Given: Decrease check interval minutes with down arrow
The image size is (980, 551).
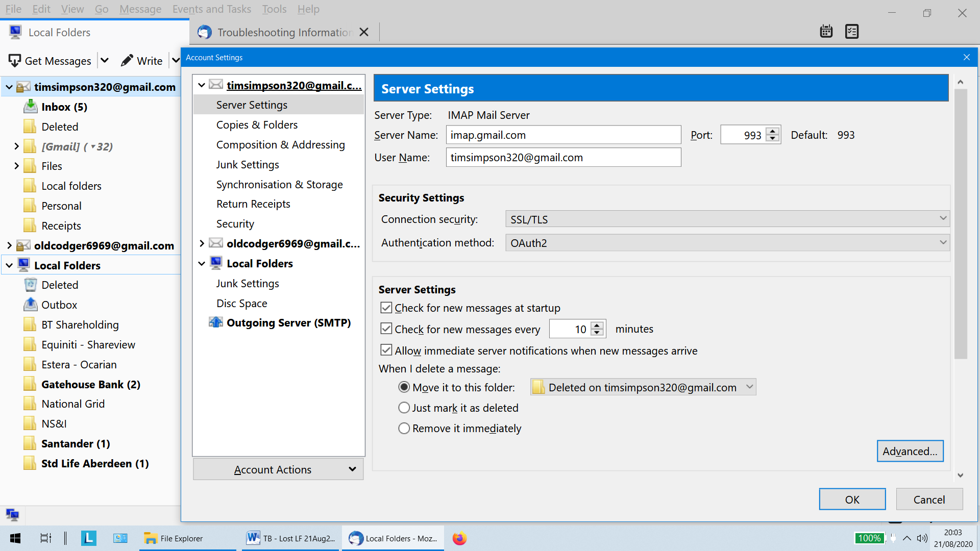Looking at the screenshot, I should pyautogui.click(x=597, y=333).
